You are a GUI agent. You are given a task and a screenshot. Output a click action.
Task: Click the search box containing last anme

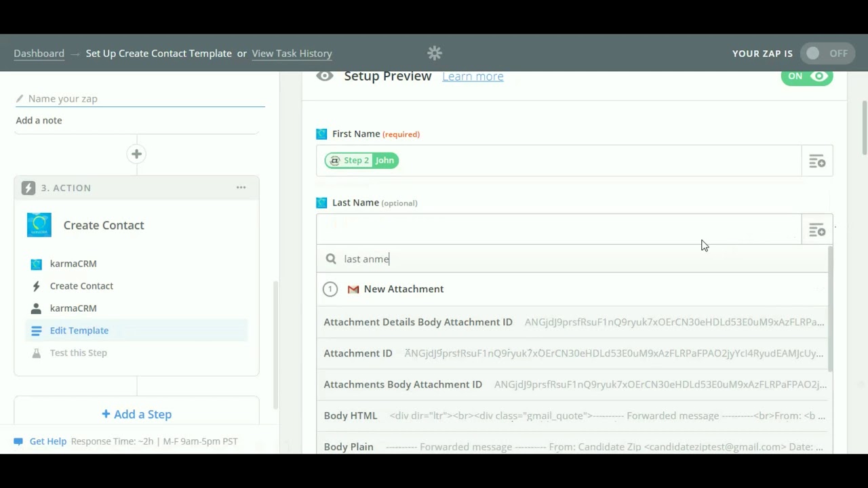coord(572,259)
